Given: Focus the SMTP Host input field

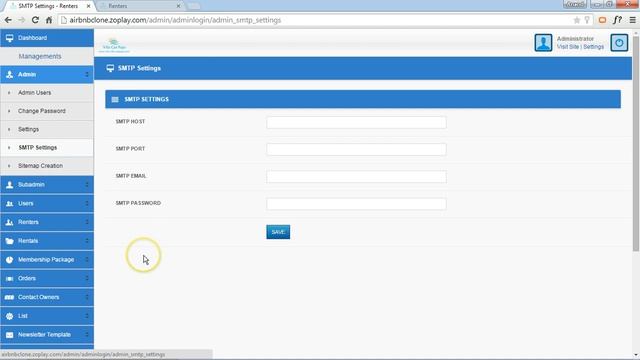Looking at the screenshot, I should coord(356,122).
